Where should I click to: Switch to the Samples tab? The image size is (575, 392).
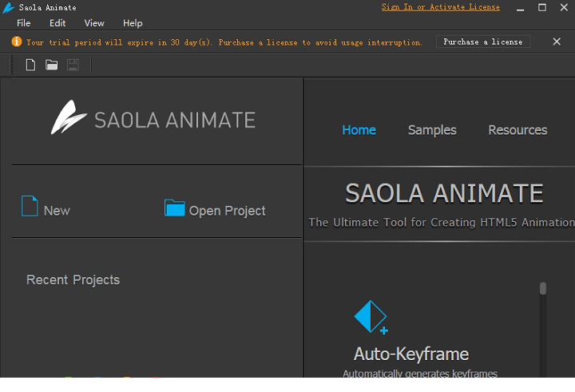pos(432,130)
